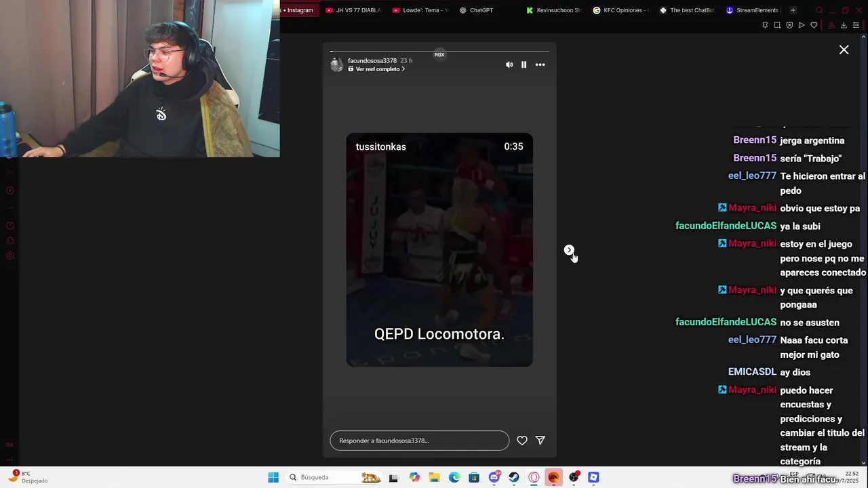Screen dimensions: 868x488
Task: Open a new browser tab with plus button
Action: (793, 10)
